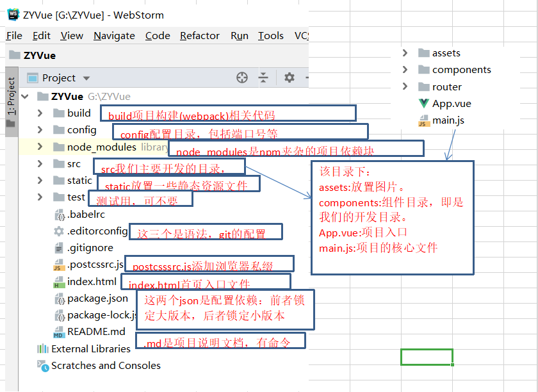Image resolution: width=538 pixels, height=392 pixels.
Task: Click the ZYVue breadcrumb in navigation bar
Action: 33,55
